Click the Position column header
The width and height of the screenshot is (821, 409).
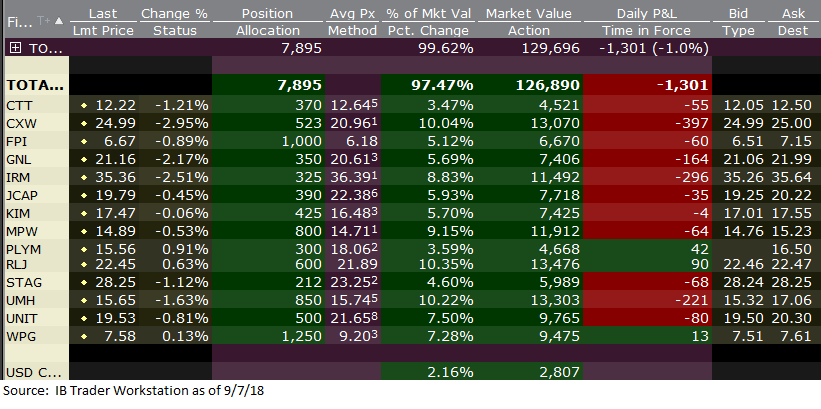click(x=267, y=14)
